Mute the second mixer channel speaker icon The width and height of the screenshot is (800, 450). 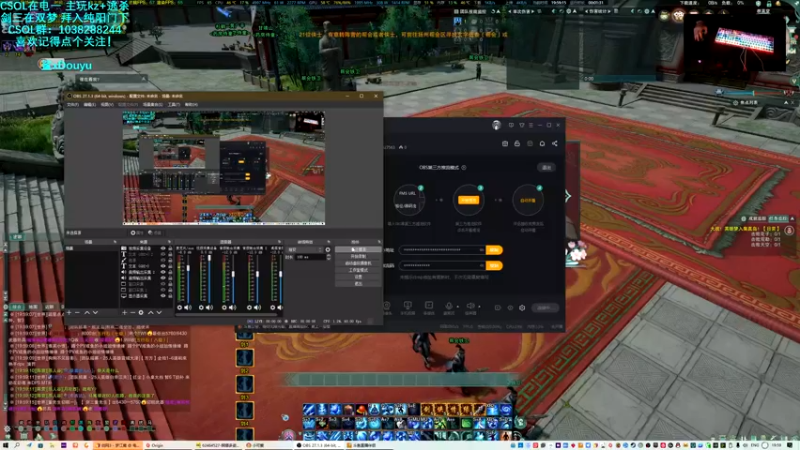pos(210,308)
